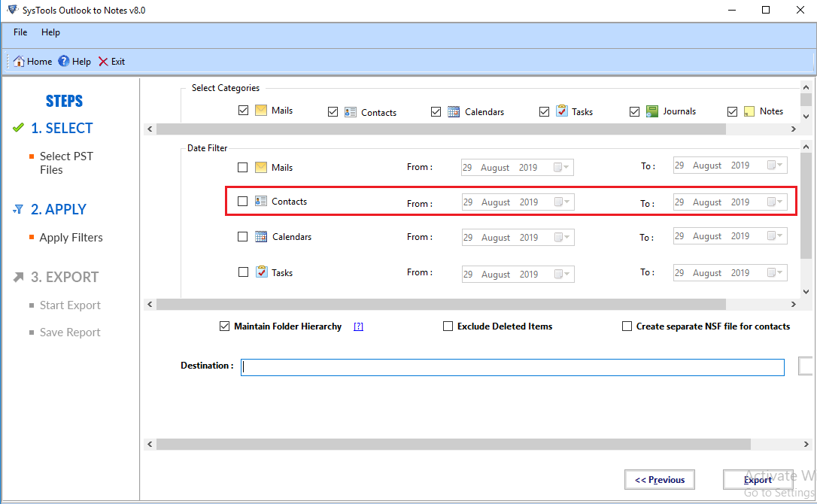Open Calendars To date picker dropdown
Viewport: 817px width, 504px height.
pyautogui.click(x=775, y=235)
